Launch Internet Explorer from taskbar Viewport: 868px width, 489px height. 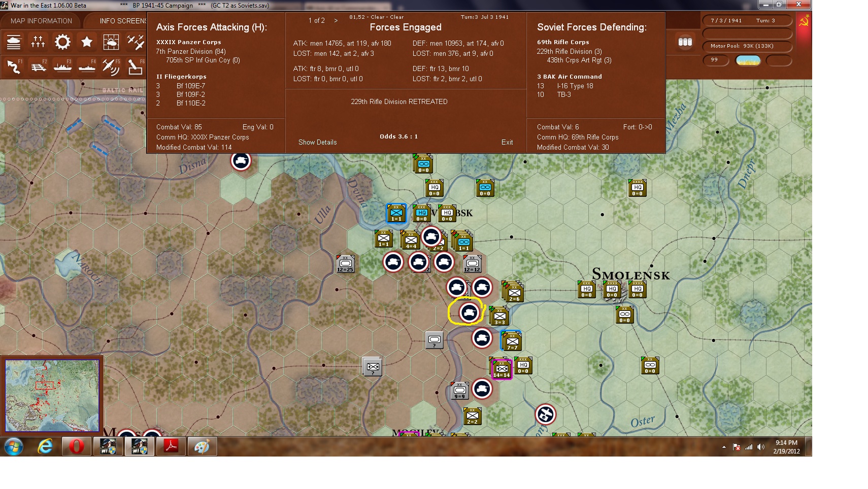tap(45, 446)
